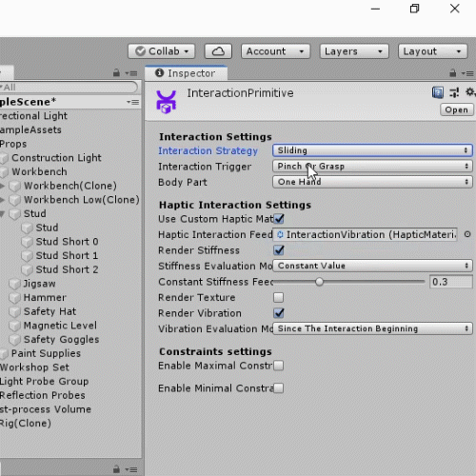Image resolution: width=476 pixels, height=476 pixels.
Task: Select the Directional Light object
Action: click(33, 116)
